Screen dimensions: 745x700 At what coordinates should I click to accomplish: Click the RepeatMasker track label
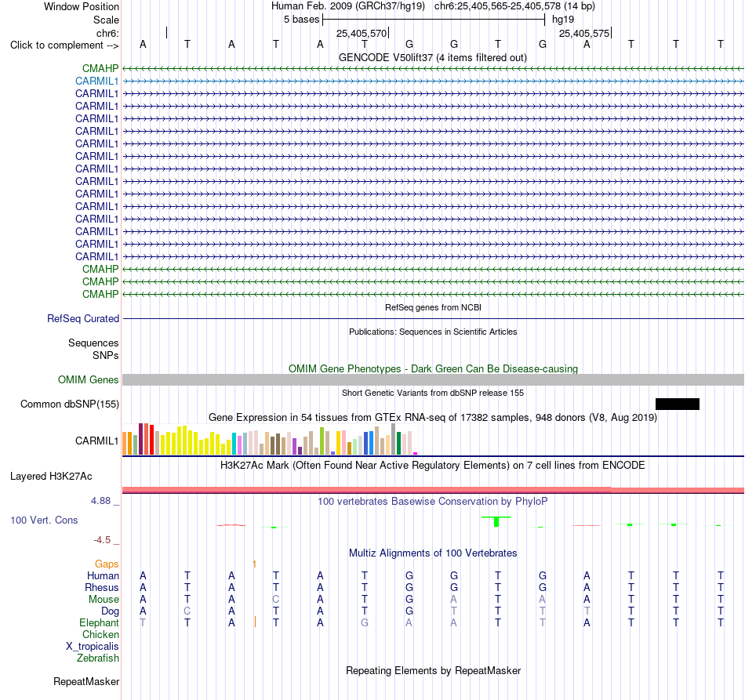(x=86, y=682)
